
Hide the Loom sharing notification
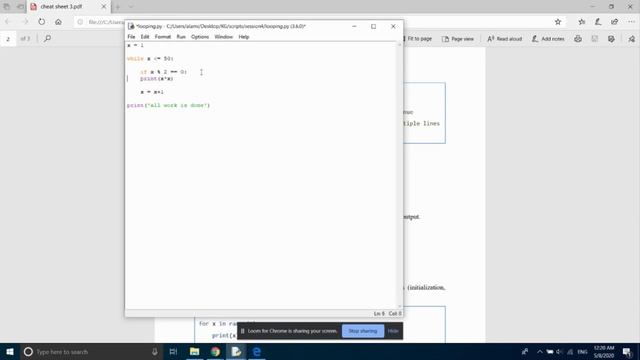[393, 331]
